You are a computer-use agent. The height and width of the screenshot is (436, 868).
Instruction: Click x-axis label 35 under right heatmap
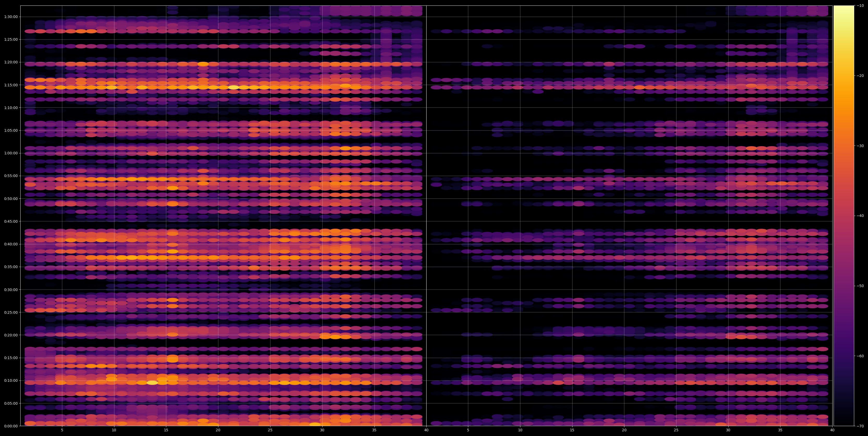pos(780,430)
